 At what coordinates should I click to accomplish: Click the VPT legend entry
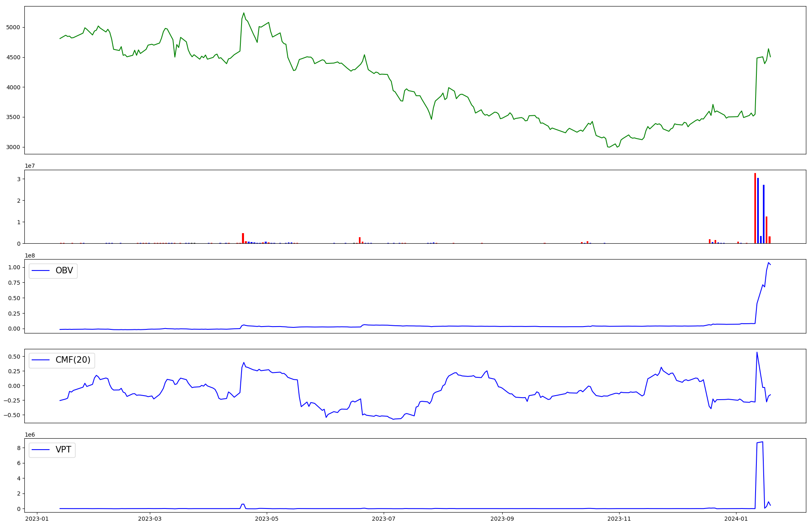(63, 450)
